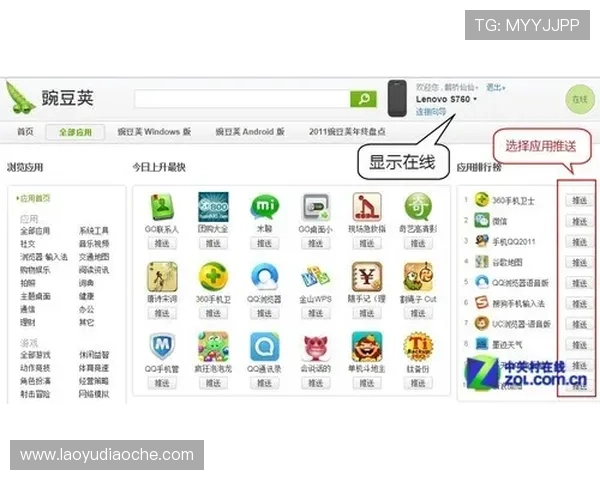The height and width of the screenshot is (480, 600).
Task: Open the GO桌面小 widget app icon
Action: pos(316,207)
